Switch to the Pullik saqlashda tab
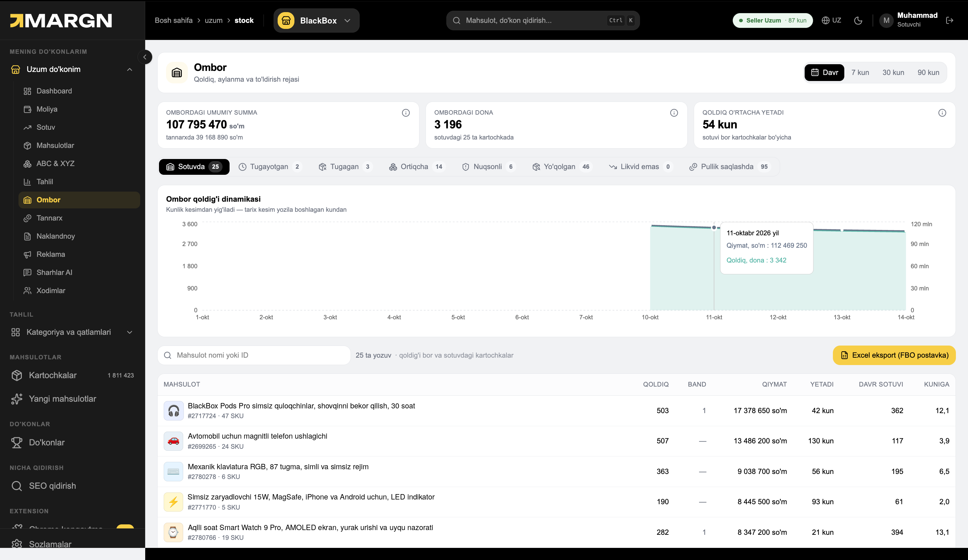968x560 pixels. tap(731, 167)
